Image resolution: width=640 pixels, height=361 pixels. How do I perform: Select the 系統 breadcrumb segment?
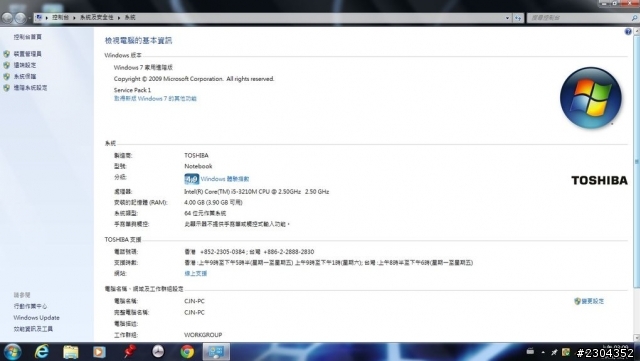point(130,18)
